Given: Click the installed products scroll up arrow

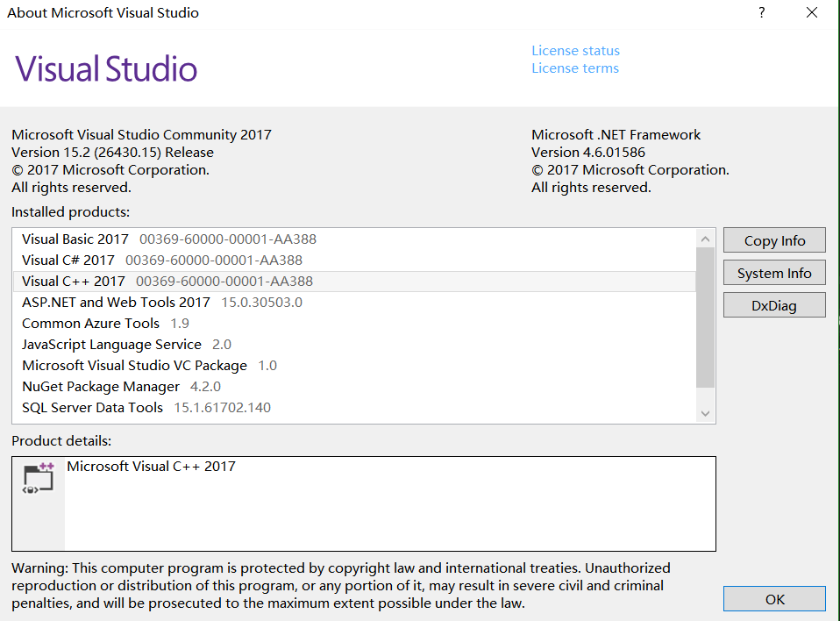Looking at the screenshot, I should coord(705,239).
